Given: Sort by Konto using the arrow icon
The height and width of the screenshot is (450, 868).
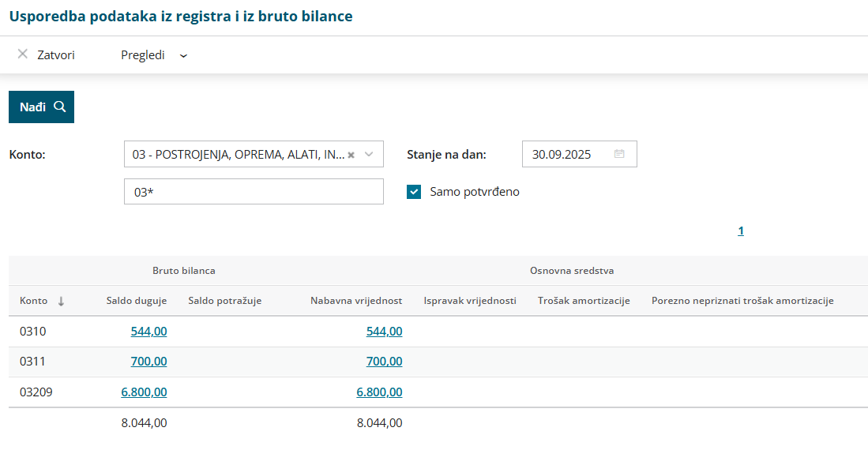Looking at the screenshot, I should [x=61, y=301].
